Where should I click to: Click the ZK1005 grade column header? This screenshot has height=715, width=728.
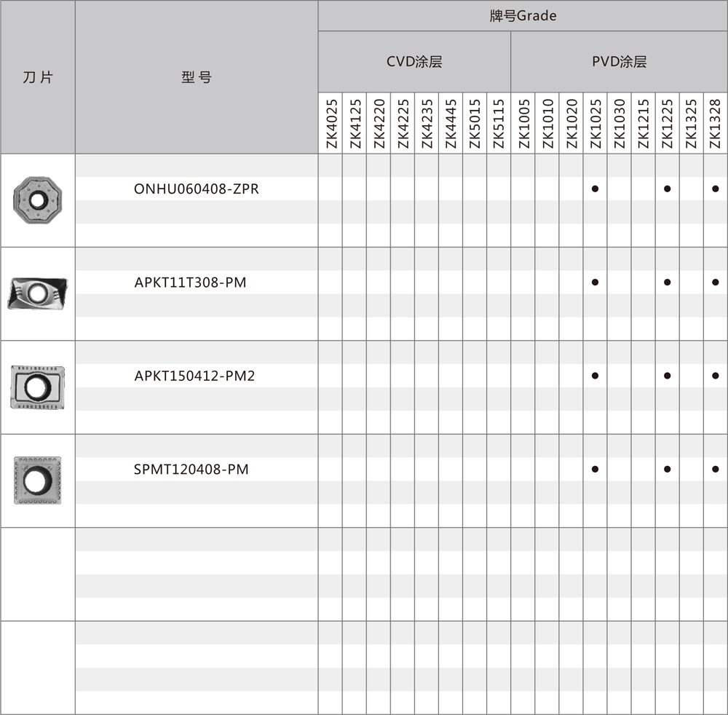pyautogui.click(x=523, y=124)
